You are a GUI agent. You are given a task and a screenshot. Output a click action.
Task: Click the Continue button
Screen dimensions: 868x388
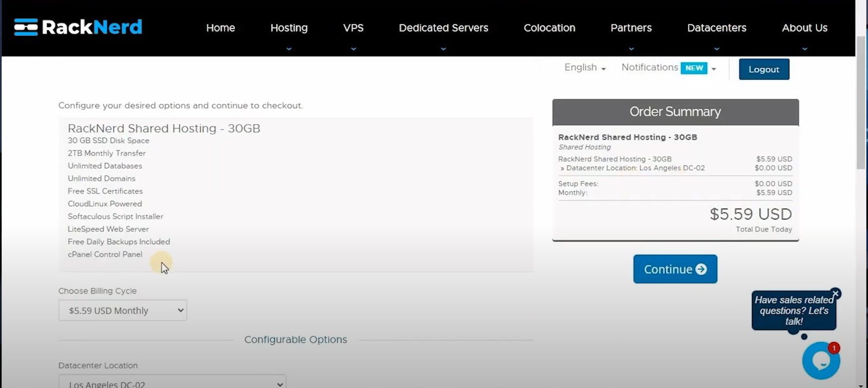point(675,269)
